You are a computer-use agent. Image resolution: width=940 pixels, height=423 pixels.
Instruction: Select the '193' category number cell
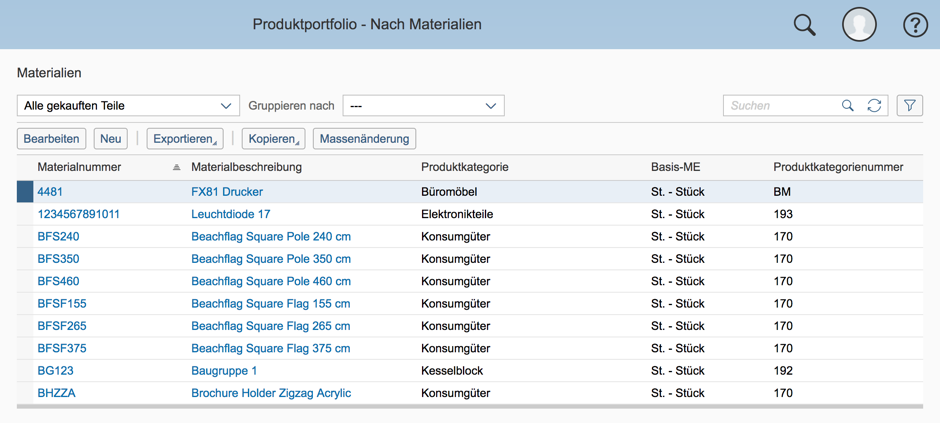783,214
